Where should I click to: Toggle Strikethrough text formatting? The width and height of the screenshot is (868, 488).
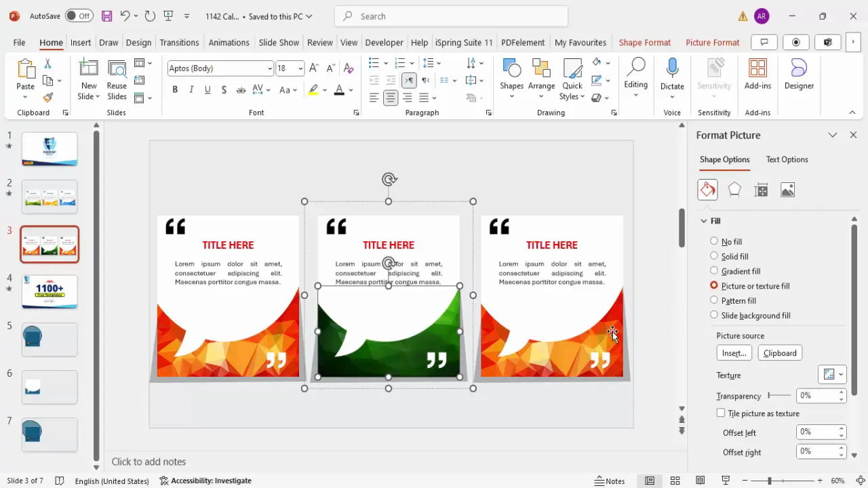pos(241,90)
